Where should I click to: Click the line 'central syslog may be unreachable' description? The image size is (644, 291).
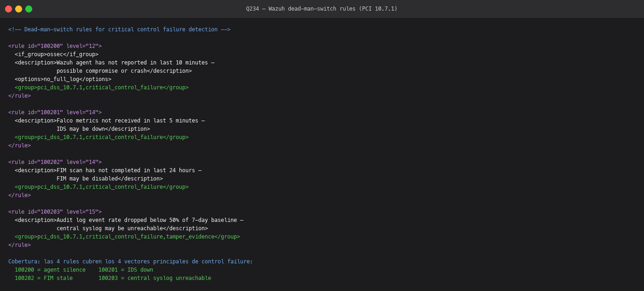(x=132, y=228)
